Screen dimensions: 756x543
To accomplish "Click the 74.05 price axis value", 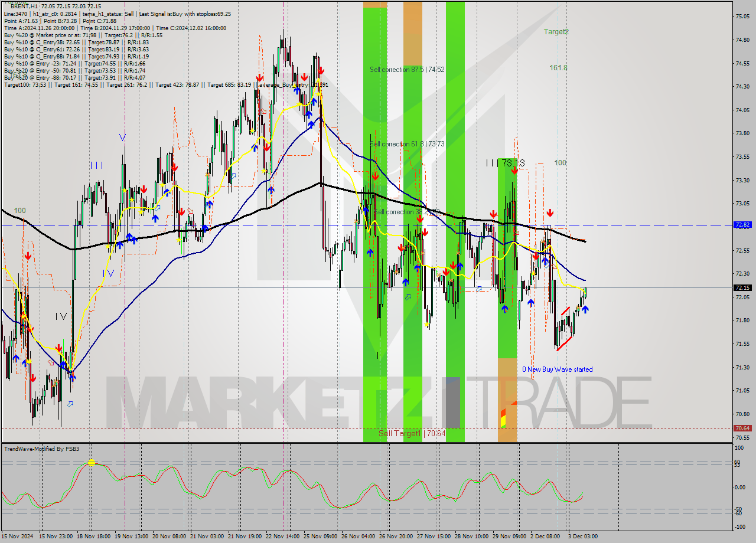I will click(x=742, y=110).
